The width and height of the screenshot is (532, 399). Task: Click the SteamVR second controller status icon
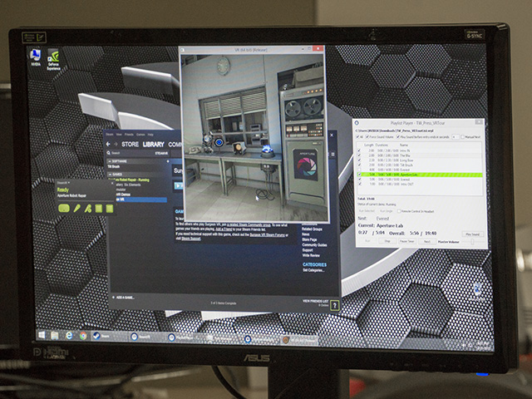click(88, 209)
